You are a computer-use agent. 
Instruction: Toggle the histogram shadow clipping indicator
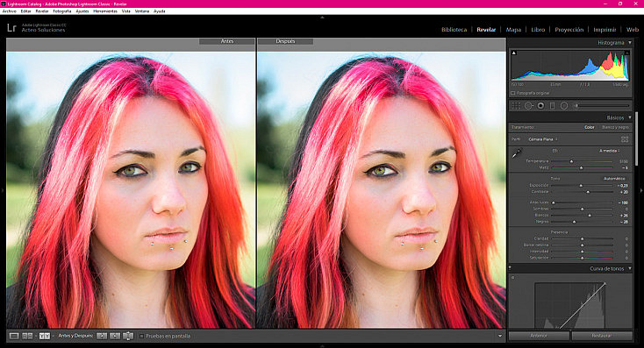pos(514,53)
